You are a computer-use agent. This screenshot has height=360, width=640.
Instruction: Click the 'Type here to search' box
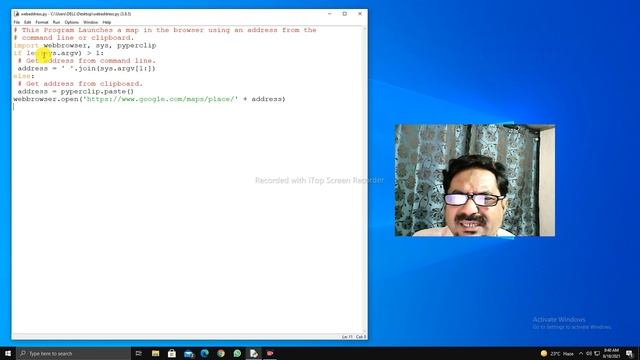73,353
